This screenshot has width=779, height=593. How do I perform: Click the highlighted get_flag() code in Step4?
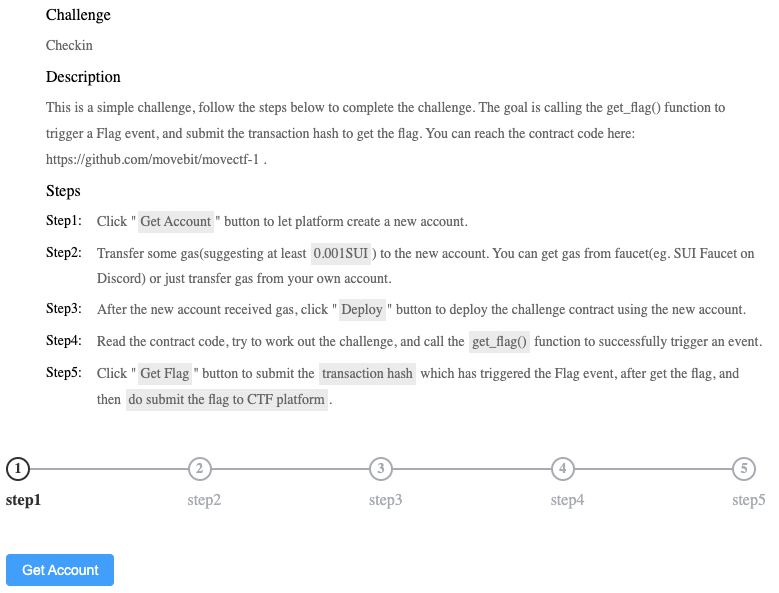[x=500, y=342]
